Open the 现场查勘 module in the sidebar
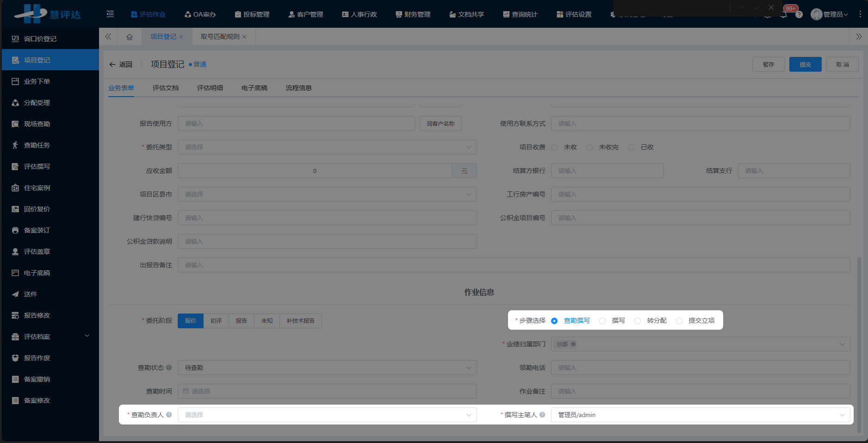The image size is (868, 443). (37, 123)
